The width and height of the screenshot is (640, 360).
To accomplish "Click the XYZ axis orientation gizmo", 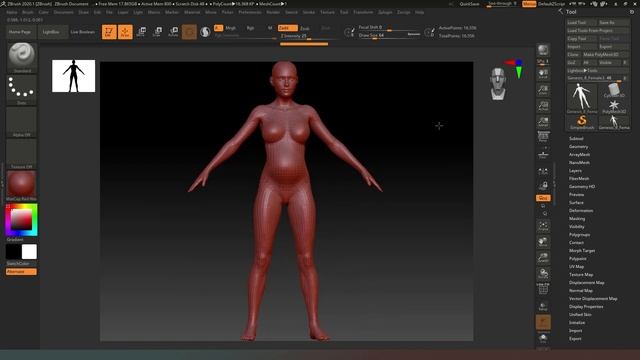I will coord(515,68).
